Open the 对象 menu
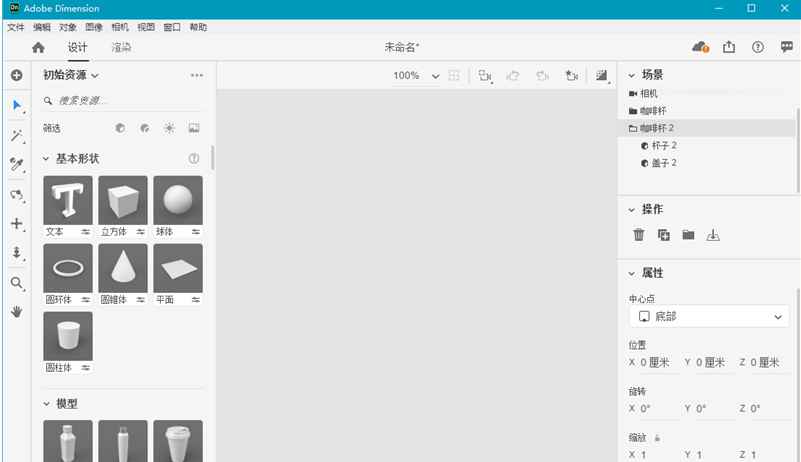 click(x=68, y=27)
